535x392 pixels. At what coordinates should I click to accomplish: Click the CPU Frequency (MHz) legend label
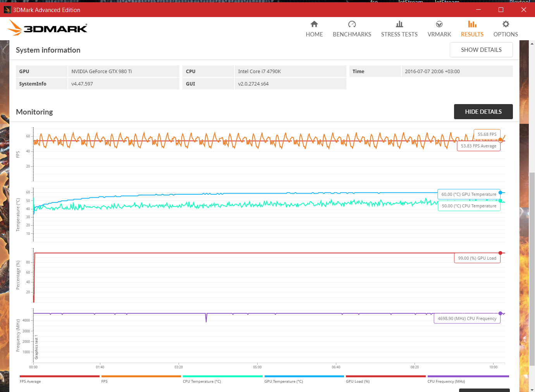point(446,382)
